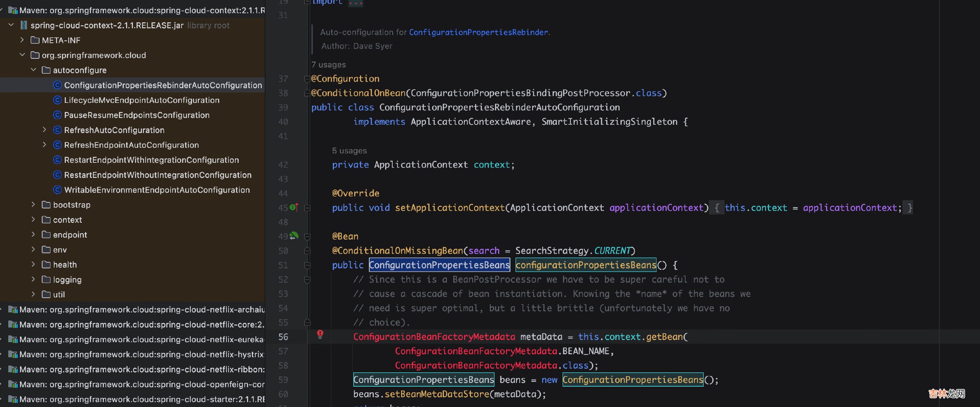Click the @Override annotation on line 44
The height and width of the screenshot is (407, 980).
(355, 193)
